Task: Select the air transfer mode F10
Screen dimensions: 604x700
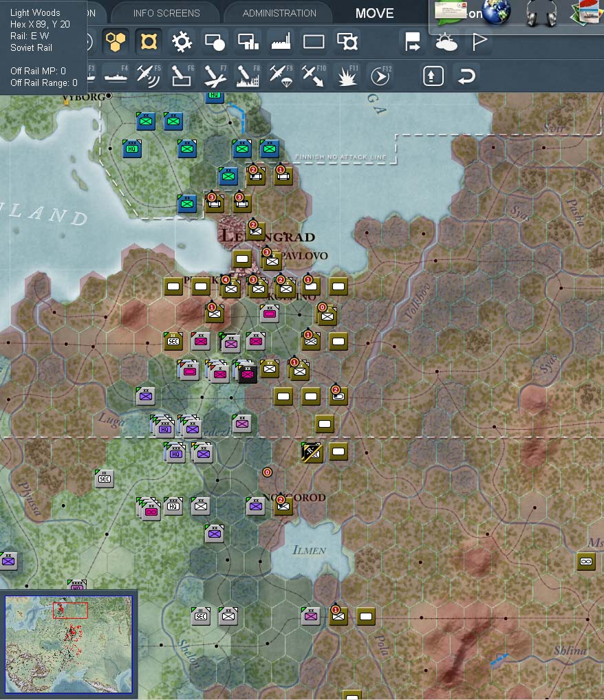Action: (x=314, y=76)
